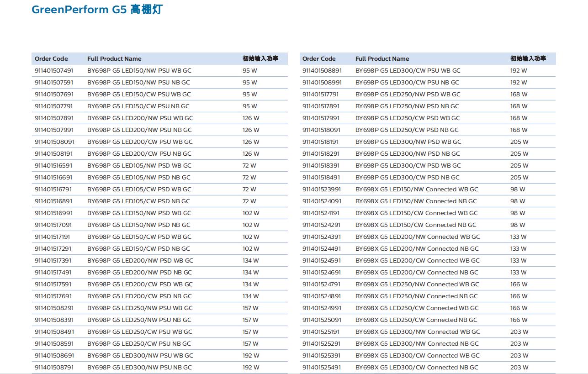Click the 95 W value for 911401507491

pyautogui.click(x=250, y=71)
